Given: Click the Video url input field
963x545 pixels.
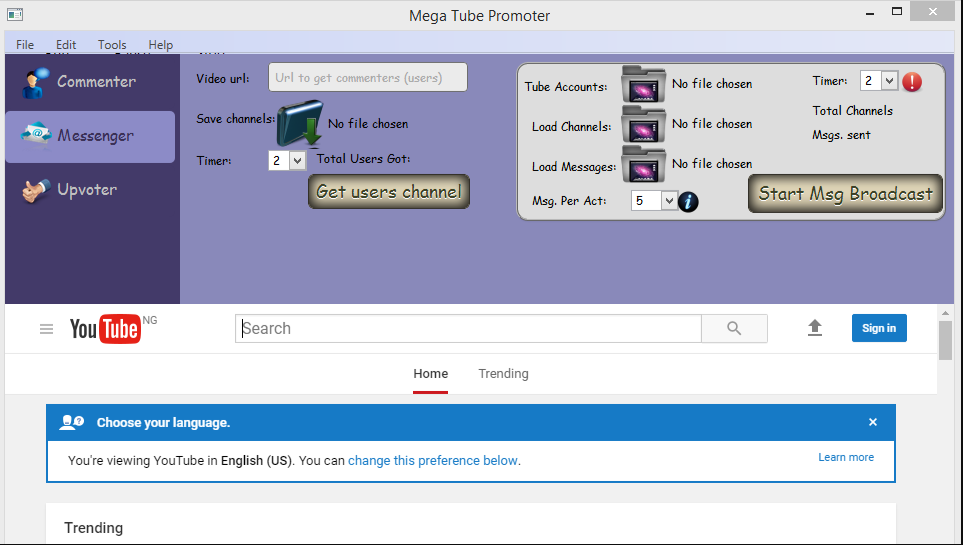Looking at the screenshot, I should (x=368, y=77).
